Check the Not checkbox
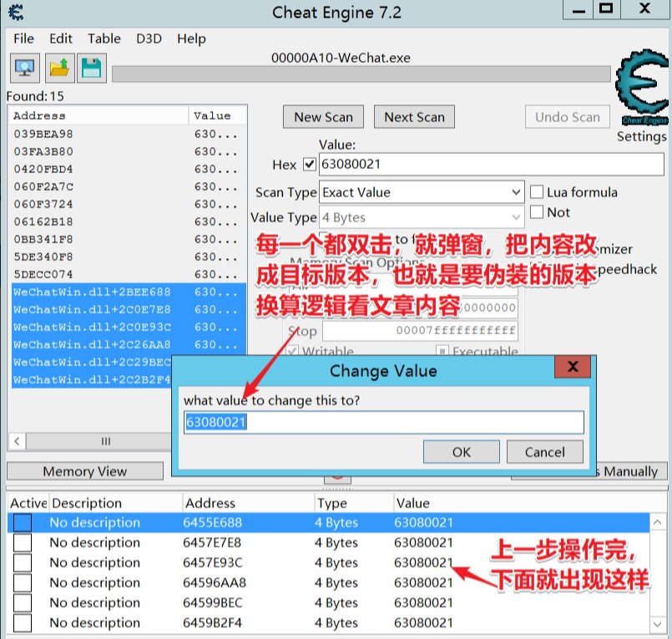This screenshot has height=639, width=672. [537, 212]
